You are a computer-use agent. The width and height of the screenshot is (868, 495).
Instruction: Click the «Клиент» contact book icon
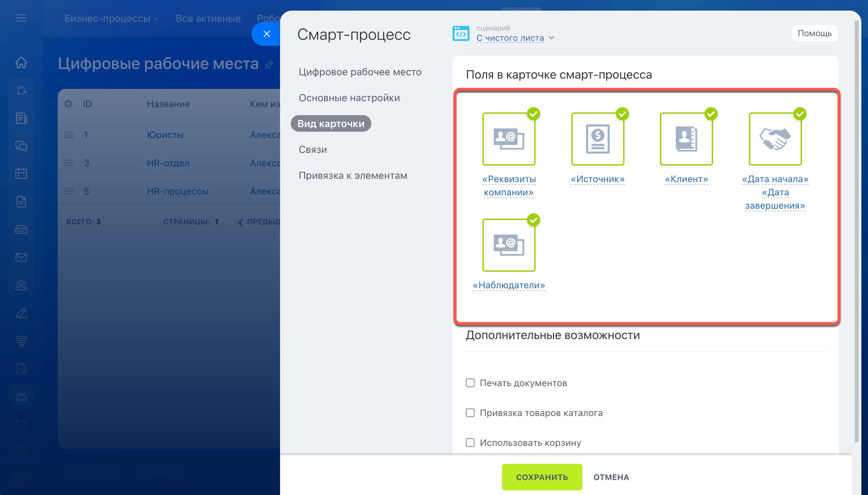coord(686,139)
